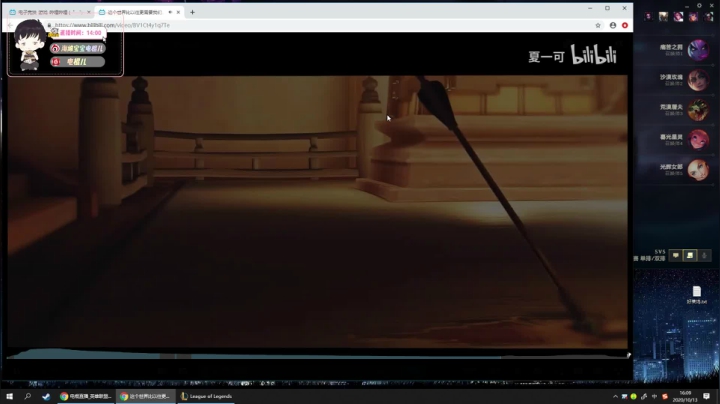720x404 pixels.
Task: Open the chat bubble button in League client
Action: (675, 256)
